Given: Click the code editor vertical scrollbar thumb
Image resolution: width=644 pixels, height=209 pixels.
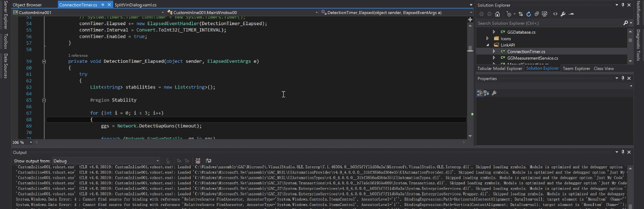Looking at the screenshot, I should click(470, 49).
